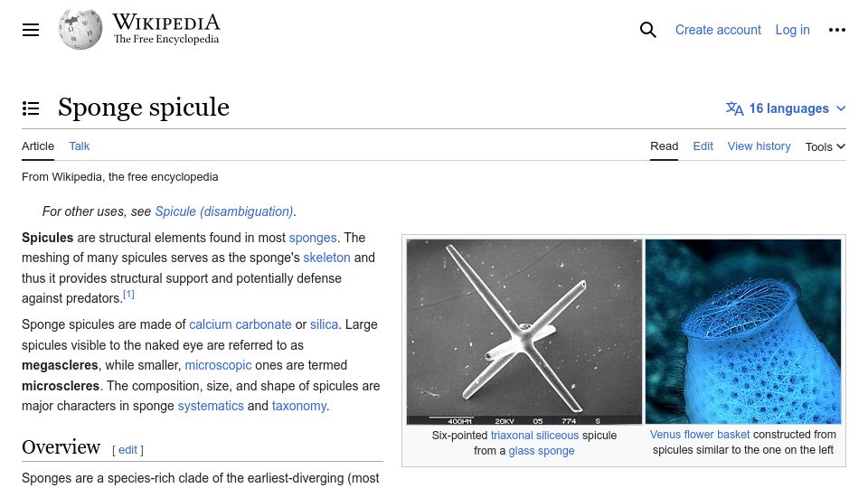Click the Create account link
Image resolution: width=868 pixels, height=488 pixels.
click(718, 30)
